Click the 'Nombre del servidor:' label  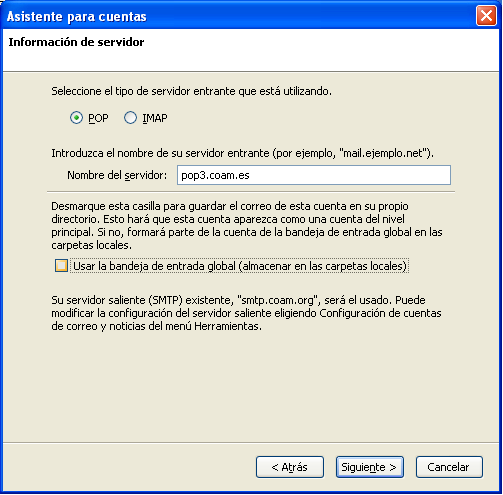(117, 175)
